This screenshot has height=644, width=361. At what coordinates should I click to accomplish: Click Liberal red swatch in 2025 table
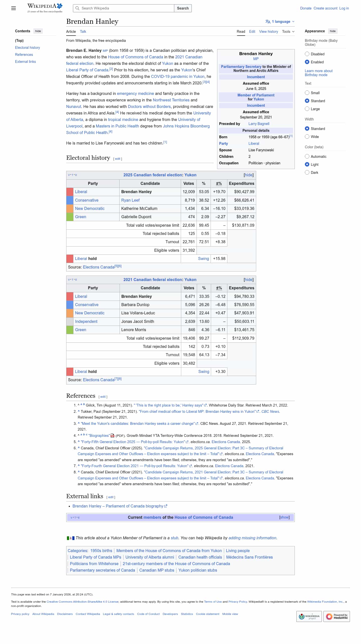pyautogui.click(x=70, y=192)
